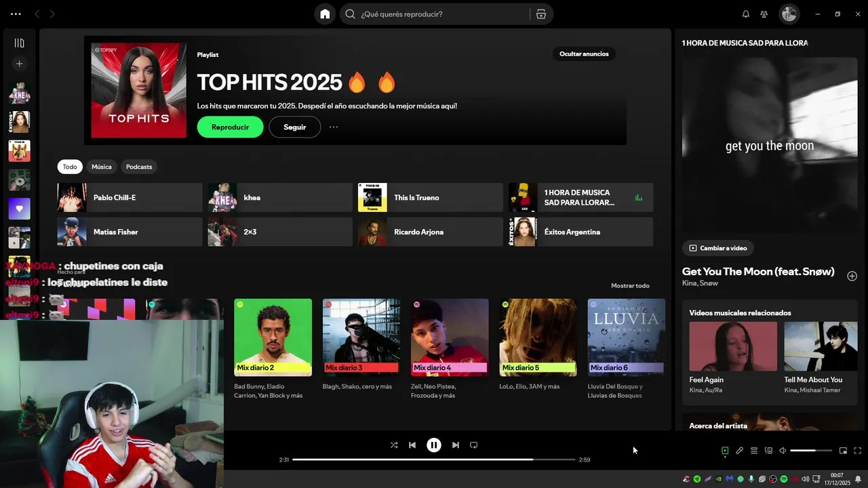Open Mix diario 6 Lluvia card

[x=627, y=349]
